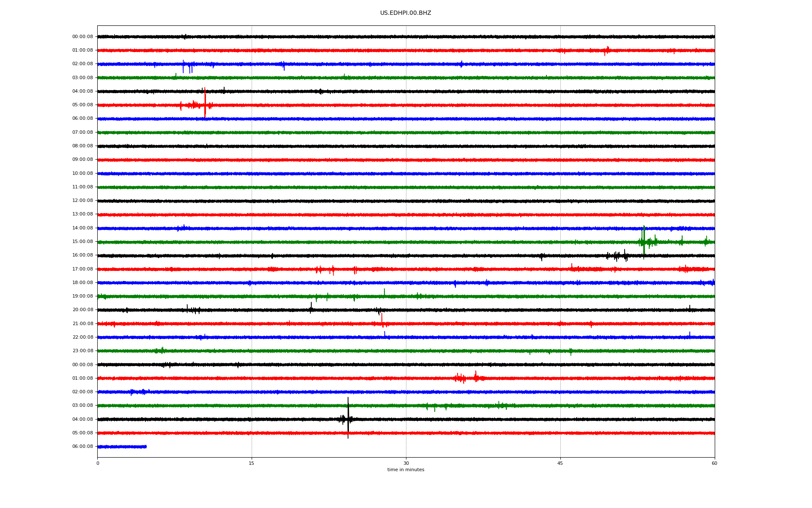The image size is (812, 508).
Task: Select the 12:00:08 time label
Action: click(x=82, y=201)
